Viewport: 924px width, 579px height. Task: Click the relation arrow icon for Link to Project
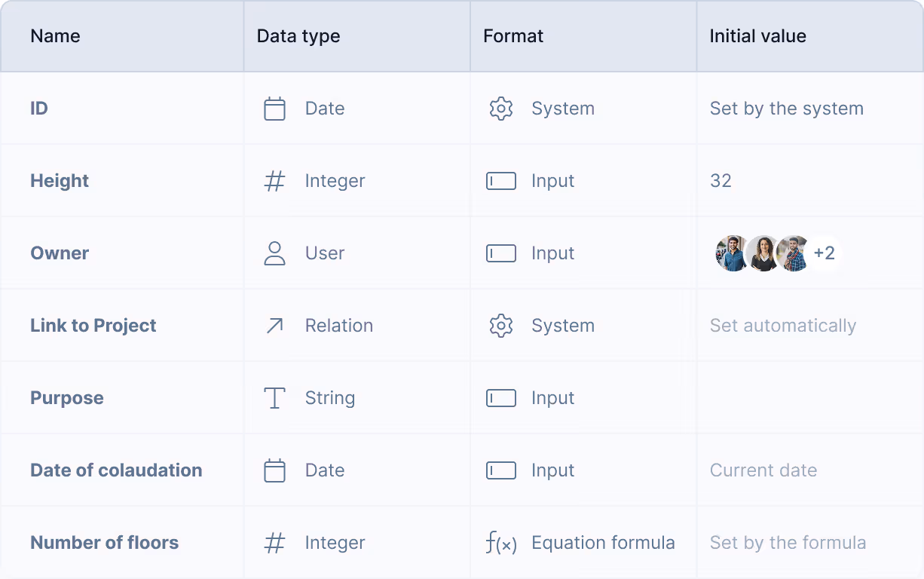click(275, 326)
